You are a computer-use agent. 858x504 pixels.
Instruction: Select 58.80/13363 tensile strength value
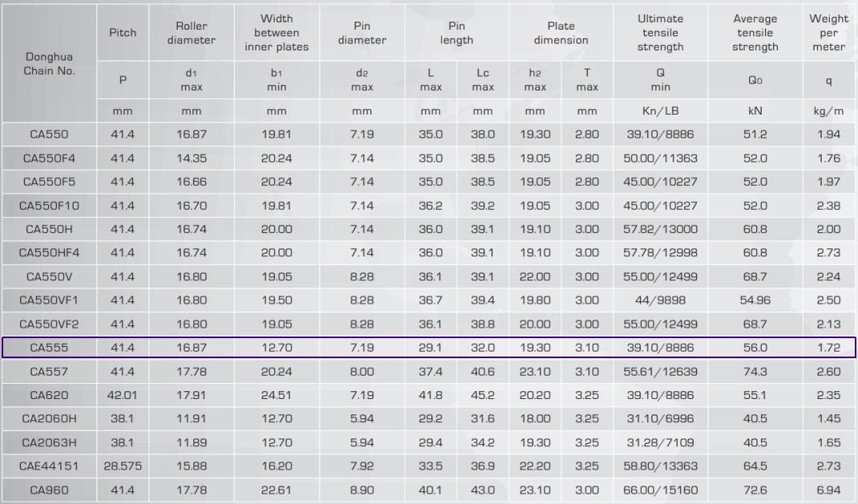point(661,466)
